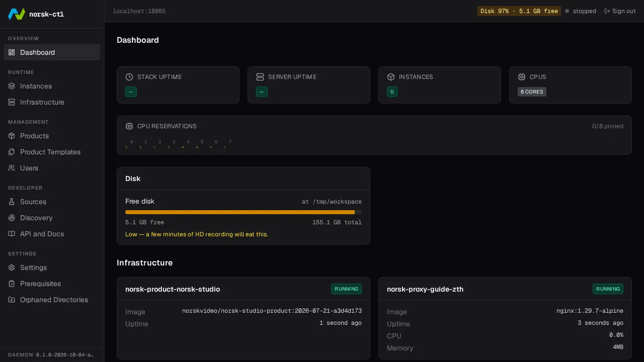Click the Instances card cube icon
Image resolution: width=644 pixels, height=362 pixels.
click(391, 77)
